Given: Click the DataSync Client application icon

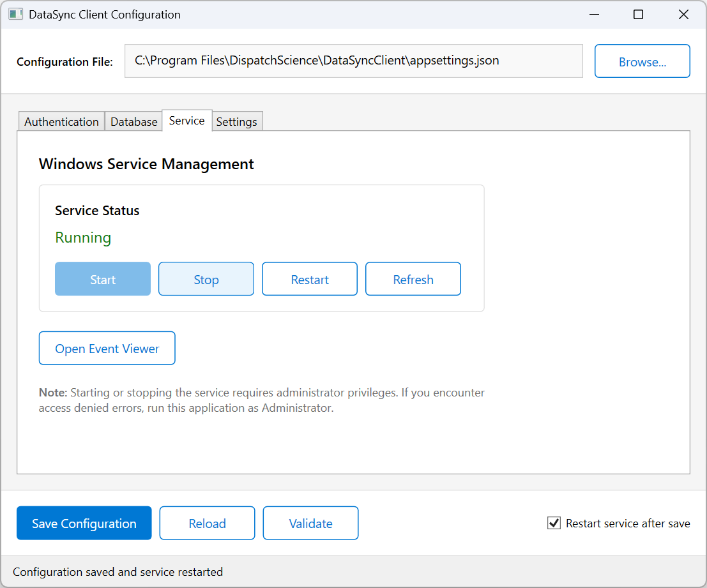Looking at the screenshot, I should click(x=15, y=14).
